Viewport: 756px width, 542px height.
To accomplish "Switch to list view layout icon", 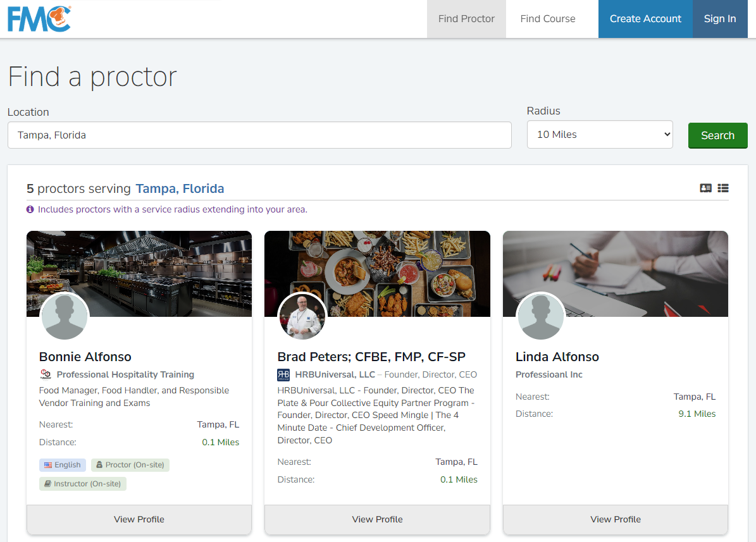I will click(x=723, y=188).
